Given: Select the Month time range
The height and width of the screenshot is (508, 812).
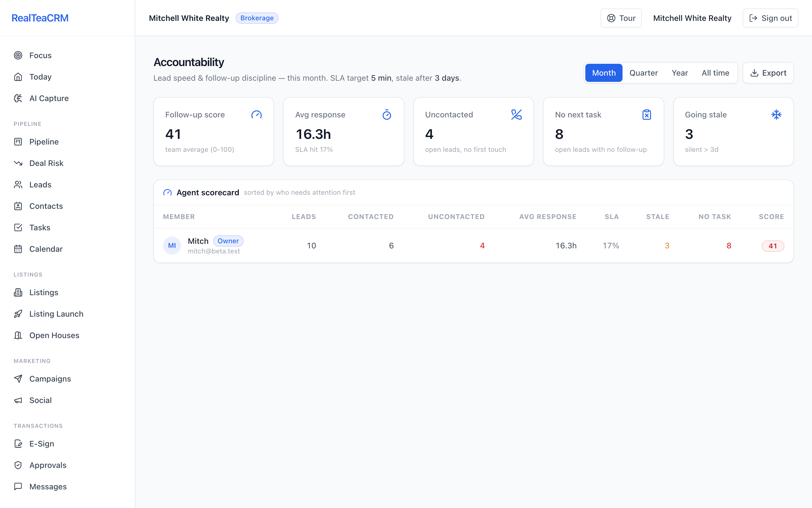Looking at the screenshot, I should [604, 73].
